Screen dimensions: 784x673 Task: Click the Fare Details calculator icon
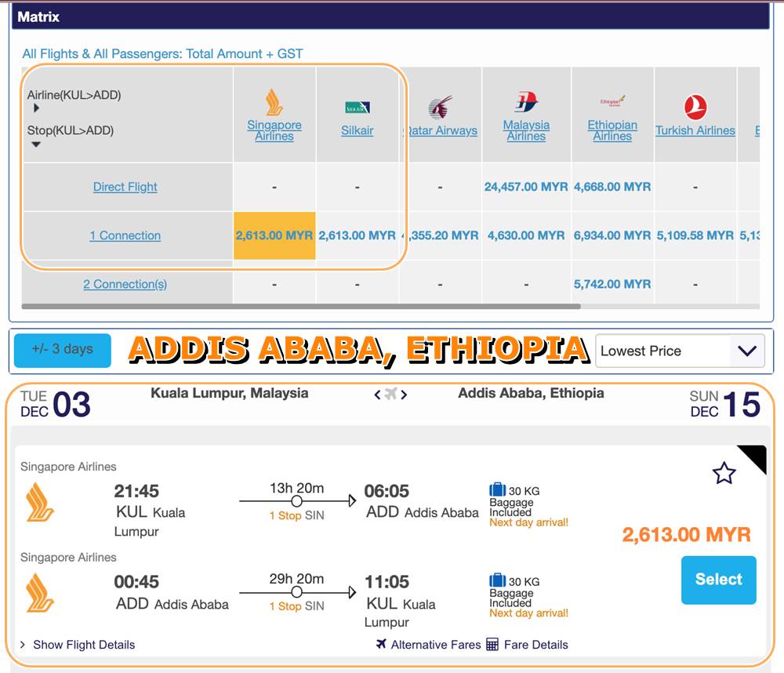[x=492, y=644]
